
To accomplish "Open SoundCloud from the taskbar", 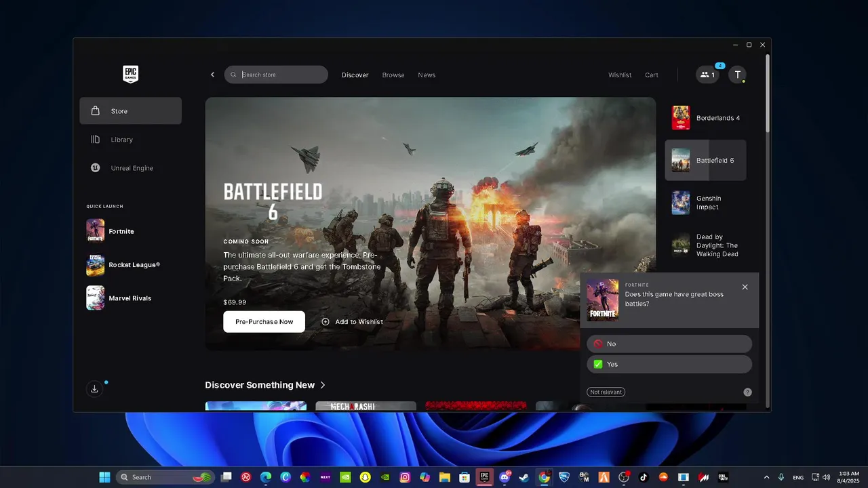I will [663, 477].
